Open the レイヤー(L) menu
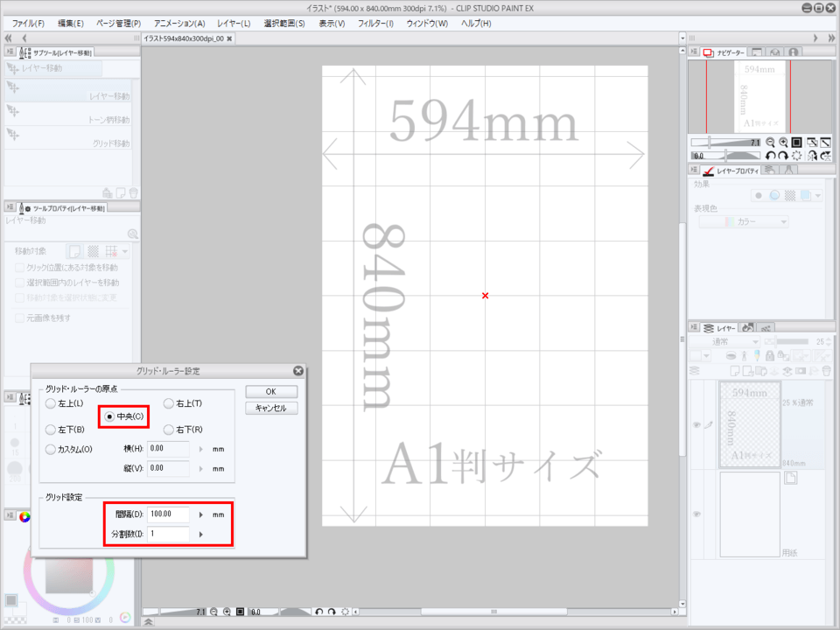This screenshot has width=840, height=630. coord(234,23)
